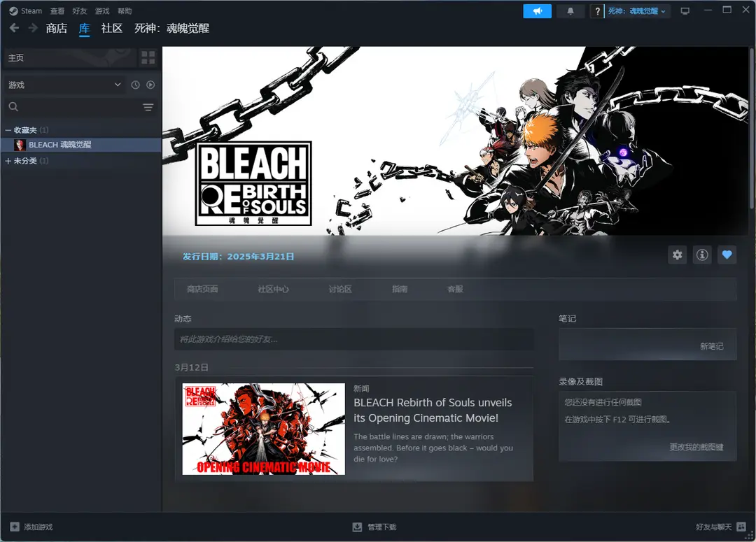
Task: Open the 帮助 menu
Action: click(125, 10)
